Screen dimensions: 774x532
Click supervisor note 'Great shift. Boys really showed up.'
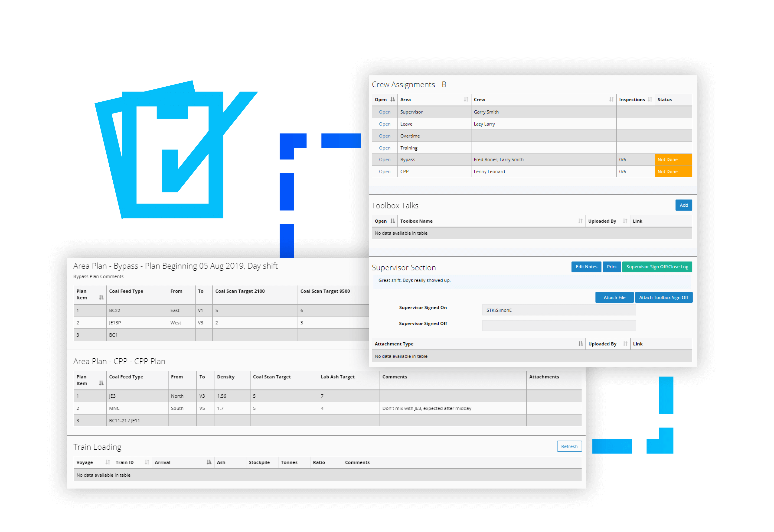[x=415, y=280]
